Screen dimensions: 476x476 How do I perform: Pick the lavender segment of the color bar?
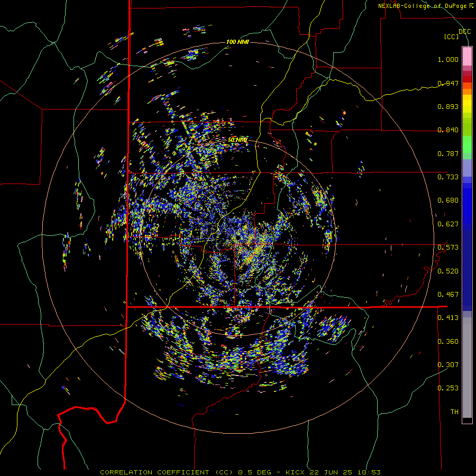click(467, 168)
